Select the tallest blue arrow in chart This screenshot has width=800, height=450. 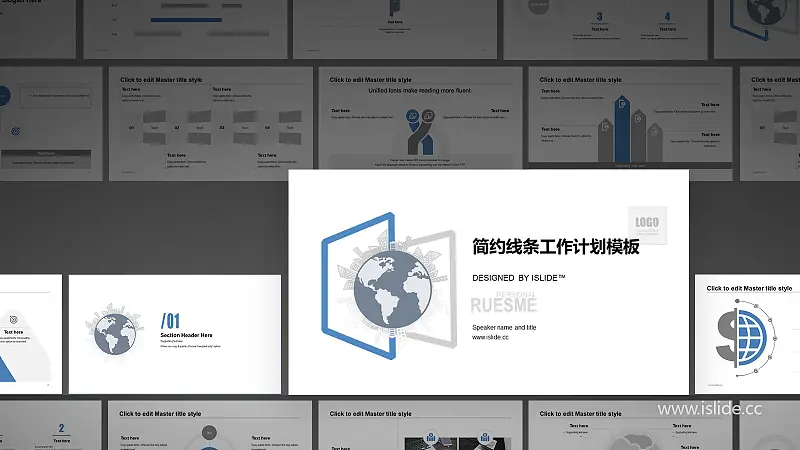tap(622, 128)
